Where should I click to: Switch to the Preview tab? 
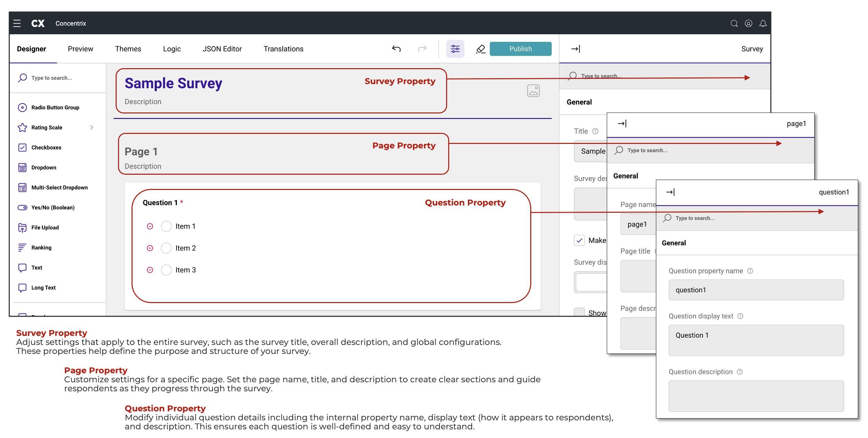coord(80,49)
